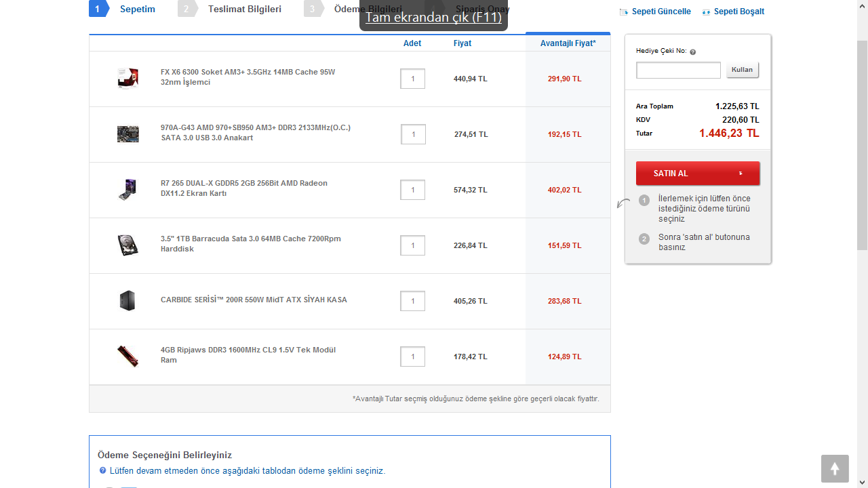Click the 192,15 TL discounted price
This screenshot has width=868, height=488.
tap(565, 134)
